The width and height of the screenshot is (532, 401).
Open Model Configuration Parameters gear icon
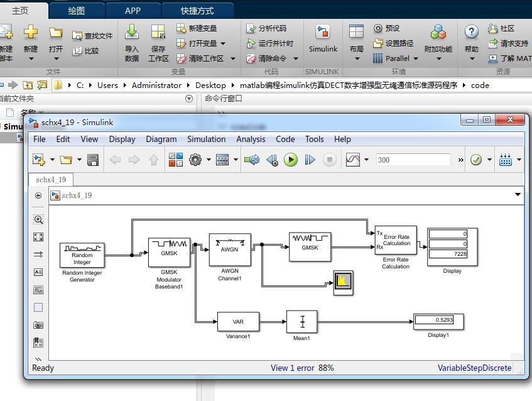coord(195,160)
